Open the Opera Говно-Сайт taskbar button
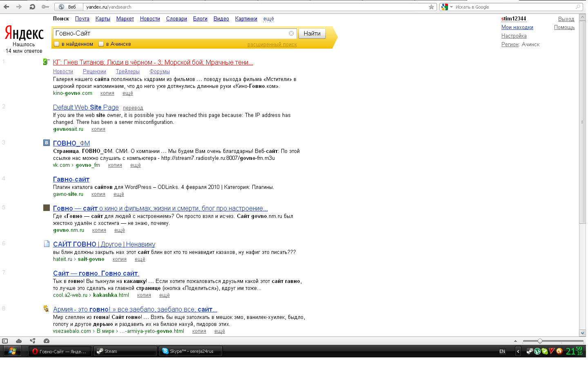 [x=60, y=351]
